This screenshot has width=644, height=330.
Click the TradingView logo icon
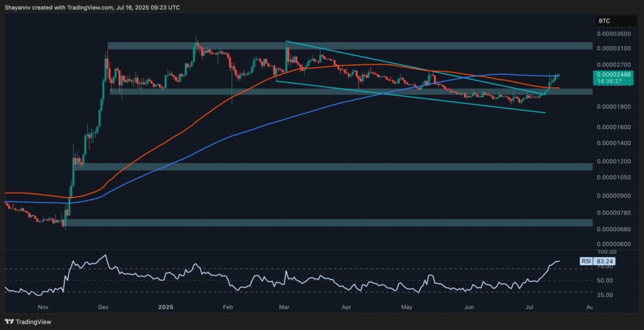click(11, 320)
